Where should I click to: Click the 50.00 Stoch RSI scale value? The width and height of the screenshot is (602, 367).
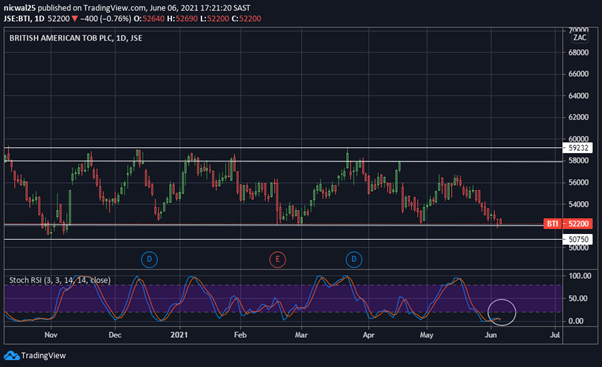click(x=579, y=298)
